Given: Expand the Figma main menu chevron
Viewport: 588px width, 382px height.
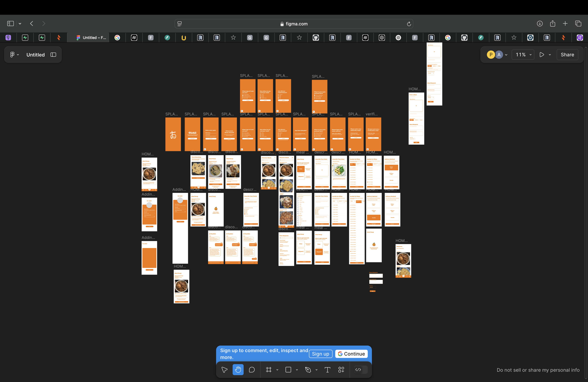Looking at the screenshot, I should [x=18, y=55].
